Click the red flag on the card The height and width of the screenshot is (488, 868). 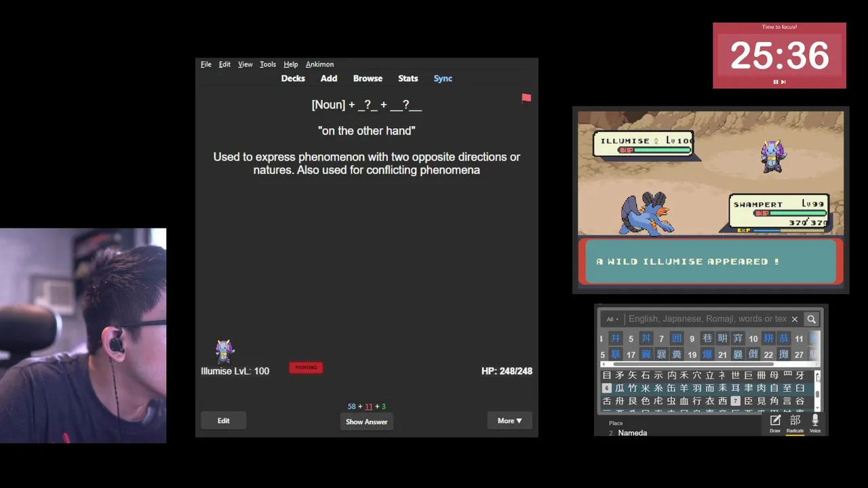coord(526,98)
